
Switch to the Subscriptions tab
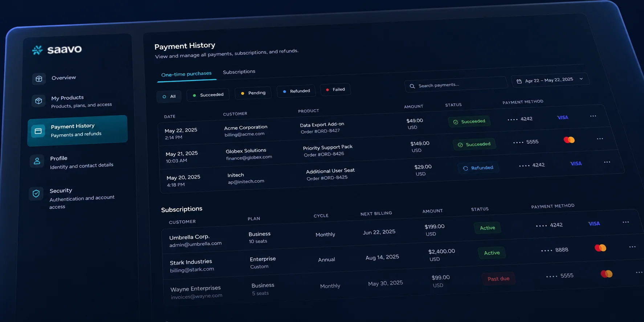pyautogui.click(x=239, y=72)
